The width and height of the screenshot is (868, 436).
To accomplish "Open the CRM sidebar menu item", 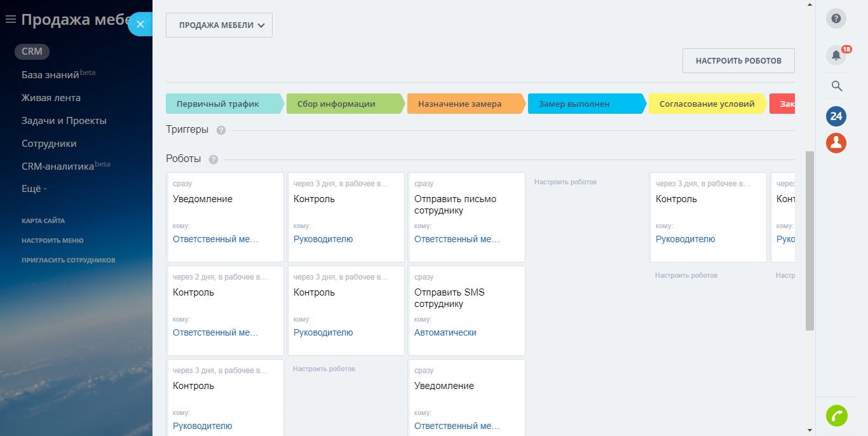I will 32,51.
